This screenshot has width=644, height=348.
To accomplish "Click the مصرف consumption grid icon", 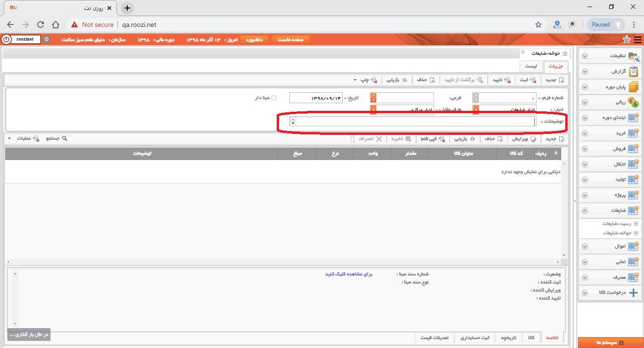I will [634, 277].
